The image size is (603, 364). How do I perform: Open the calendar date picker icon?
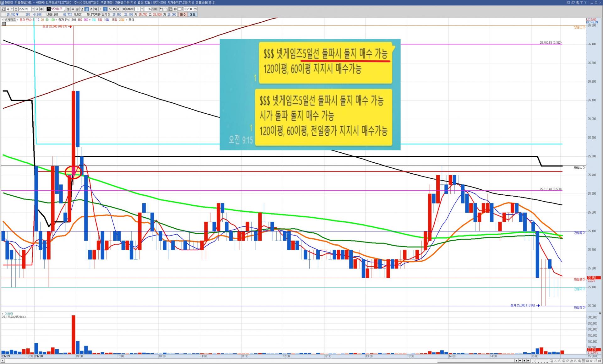pyautogui.click(x=195, y=9)
